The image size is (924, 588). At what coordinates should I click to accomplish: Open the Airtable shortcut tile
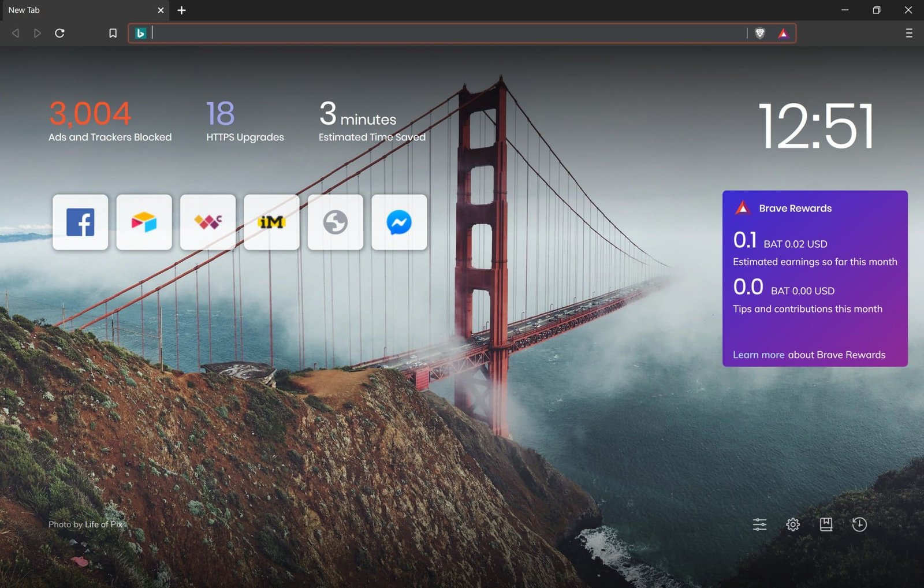[x=144, y=222]
